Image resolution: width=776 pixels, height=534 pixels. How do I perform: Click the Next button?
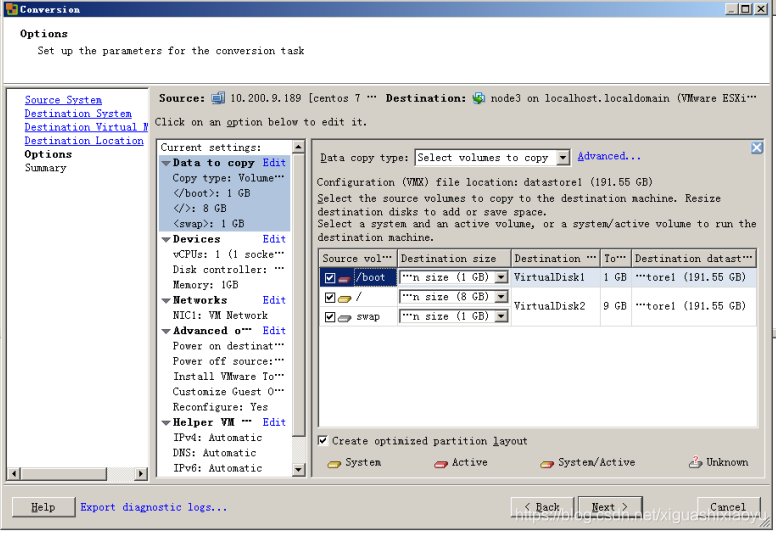click(x=610, y=507)
